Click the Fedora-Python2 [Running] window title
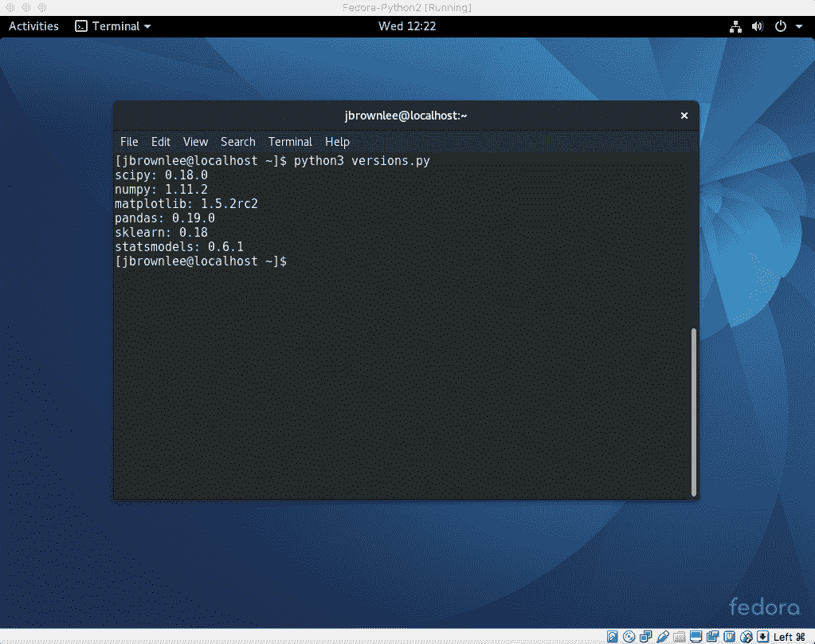 coord(407,7)
